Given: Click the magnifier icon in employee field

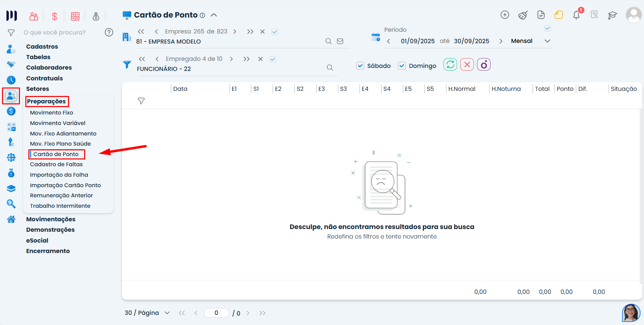Looking at the screenshot, I should [330, 68].
